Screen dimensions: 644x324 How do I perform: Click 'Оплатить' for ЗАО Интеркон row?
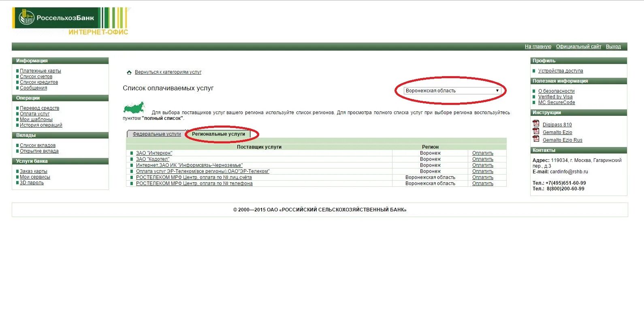483,153
